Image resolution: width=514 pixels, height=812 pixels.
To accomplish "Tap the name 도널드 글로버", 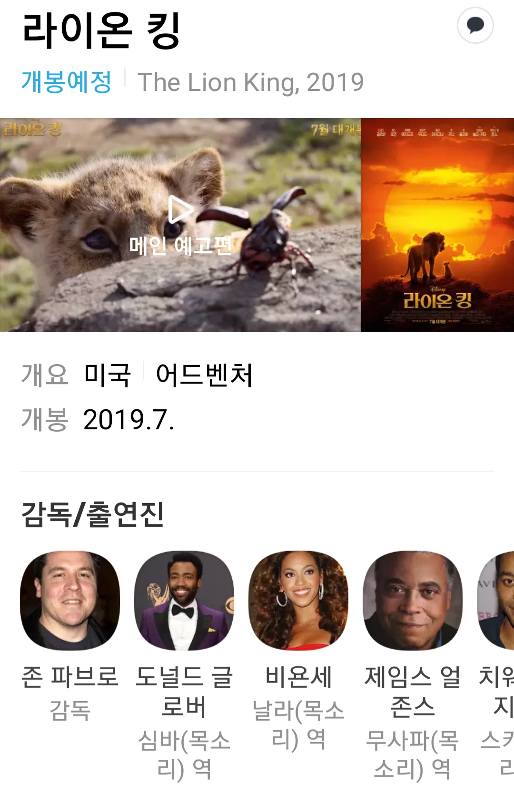I will (184, 691).
